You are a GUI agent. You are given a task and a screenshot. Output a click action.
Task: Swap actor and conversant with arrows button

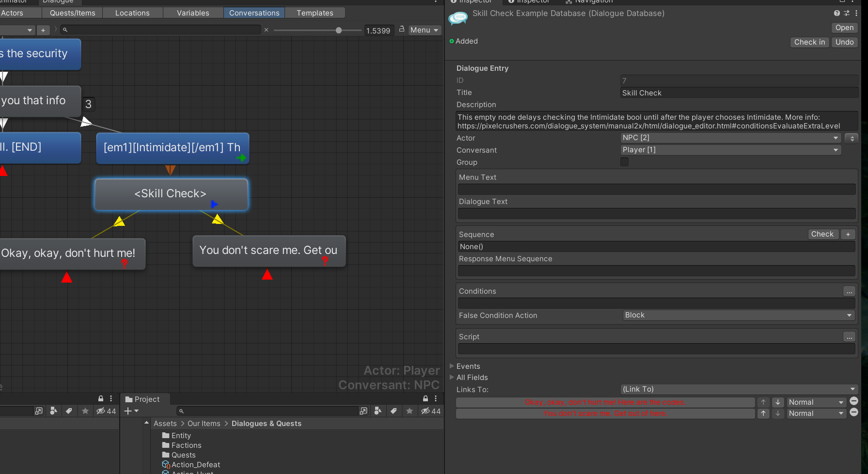pos(852,138)
